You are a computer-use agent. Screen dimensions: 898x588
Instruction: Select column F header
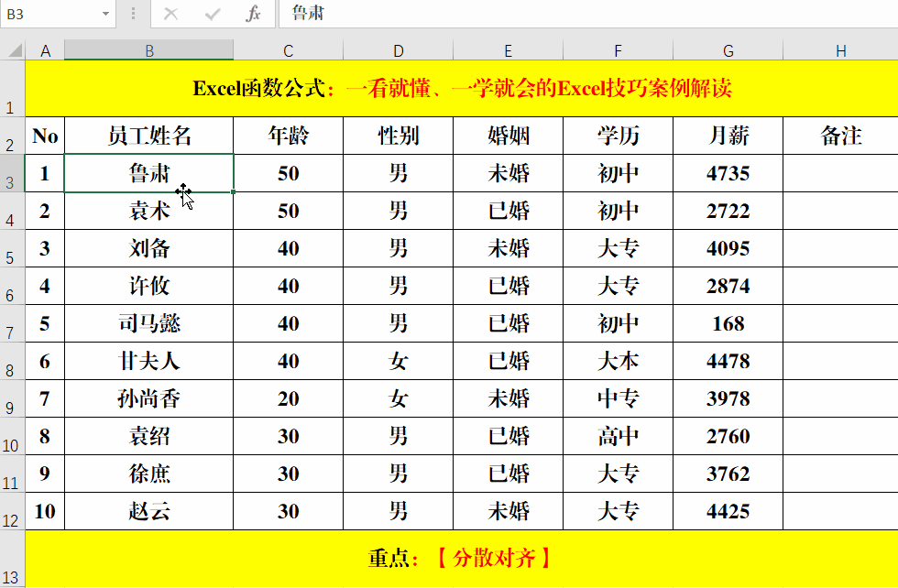pos(618,50)
